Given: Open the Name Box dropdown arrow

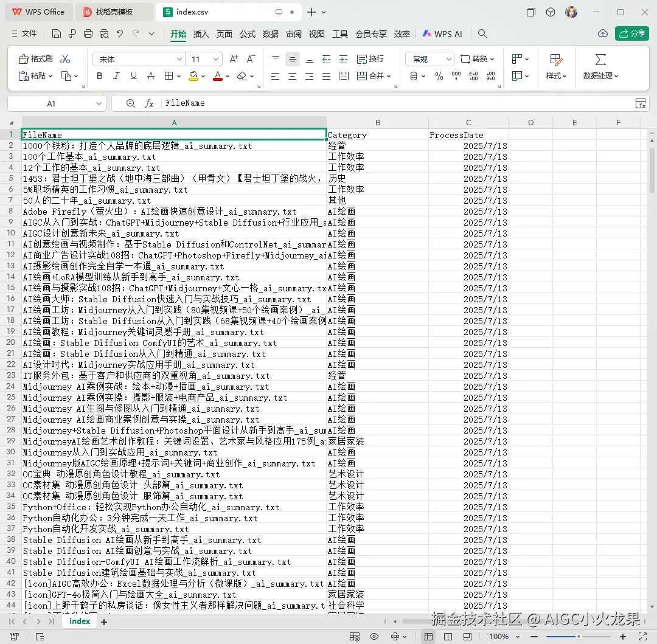Looking at the screenshot, I should pyautogui.click(x=99, y=103).
